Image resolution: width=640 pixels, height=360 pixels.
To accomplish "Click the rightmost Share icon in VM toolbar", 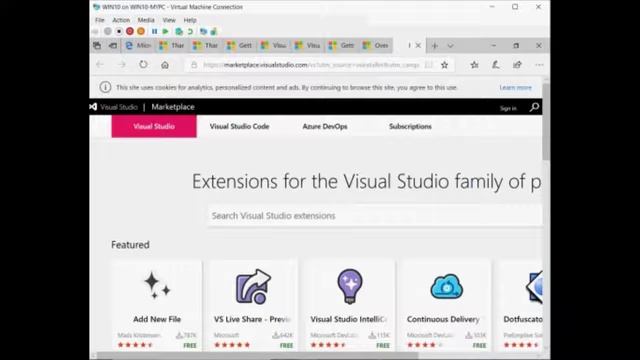I will (213, 31).
